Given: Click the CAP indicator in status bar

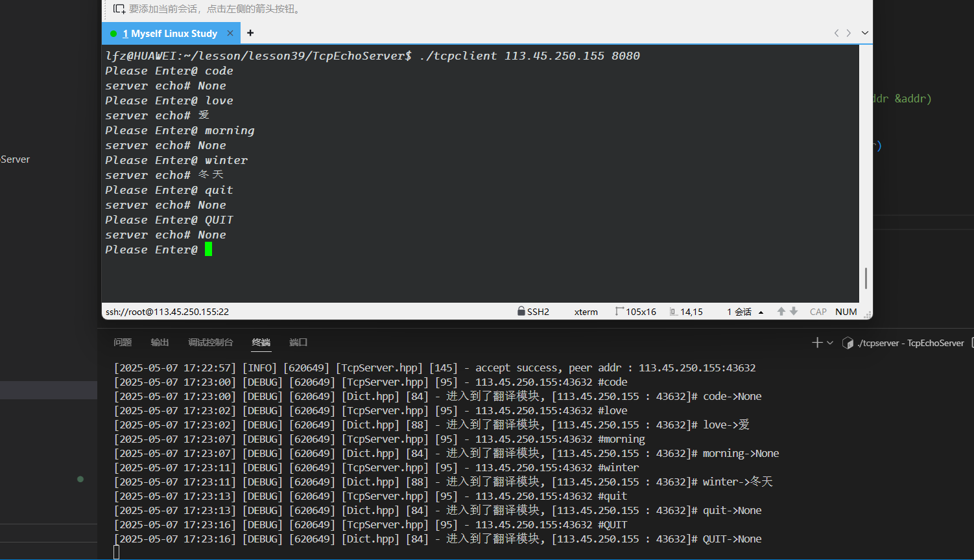Looking at the screenshot, I should click(x=818, y=312).
